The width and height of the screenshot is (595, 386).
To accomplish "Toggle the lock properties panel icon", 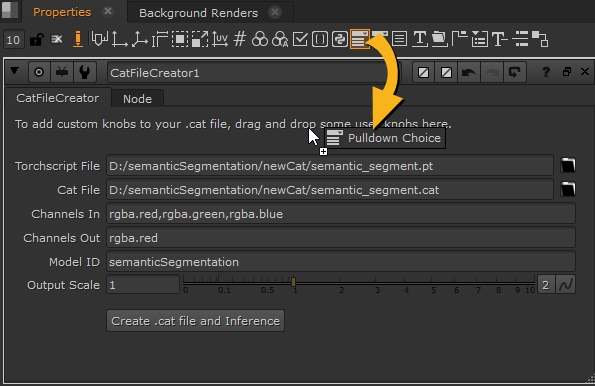I will coord(36,39).
